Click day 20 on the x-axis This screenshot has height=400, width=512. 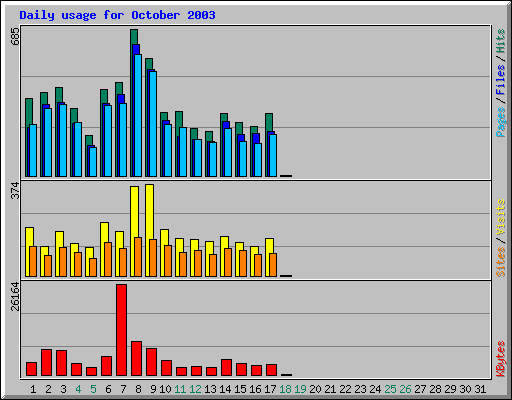pyautogui.click(x=315, y=389)
